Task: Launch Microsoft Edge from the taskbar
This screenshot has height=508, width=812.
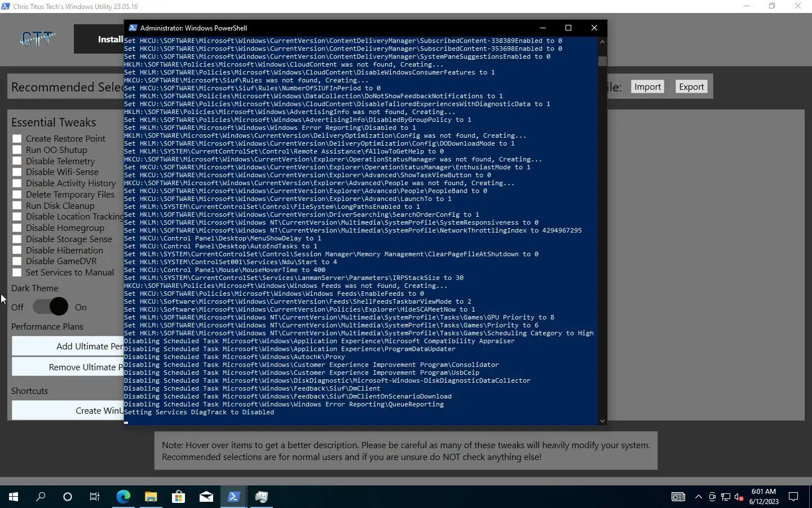Action: click(123, 497)
